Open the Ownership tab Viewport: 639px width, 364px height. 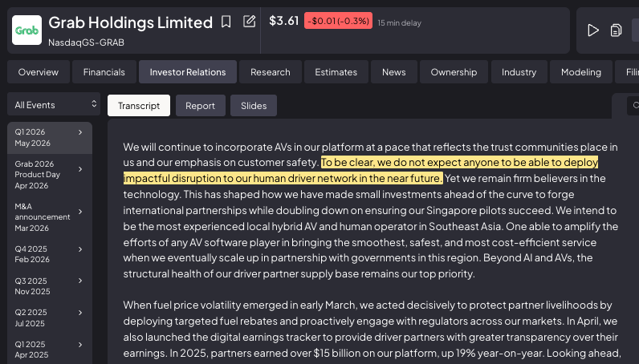click(x=454, y=72)
